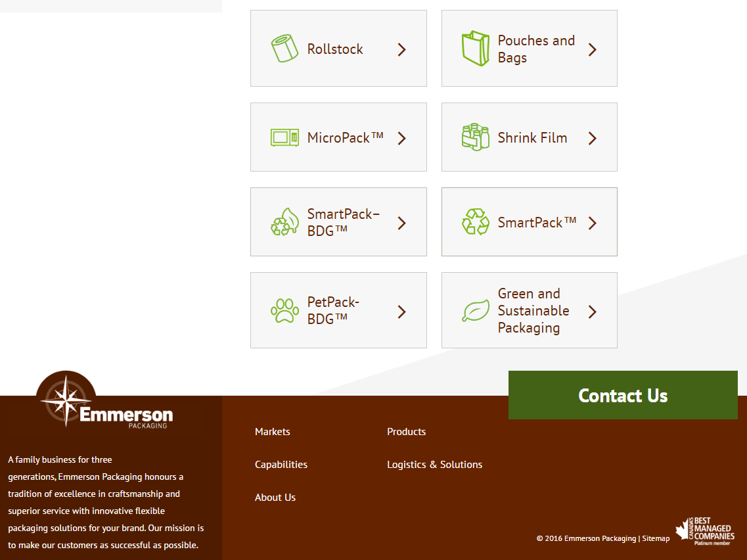
Task: Select the Logistics & Solutions footer link
Action: click(x=434, y=465)
